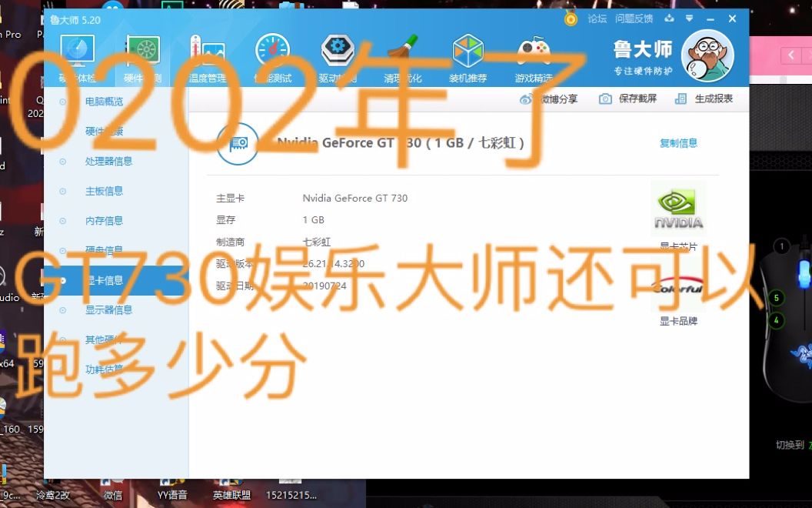Open the 论坛 forum menu item
The height and width of the screenshot is (508, 812).
[x=597, y=18]
